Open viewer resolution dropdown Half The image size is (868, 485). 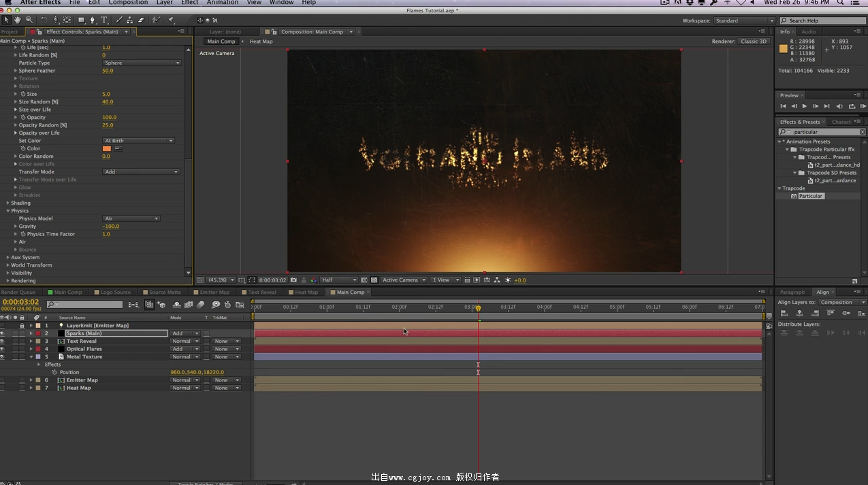(339, 280)
